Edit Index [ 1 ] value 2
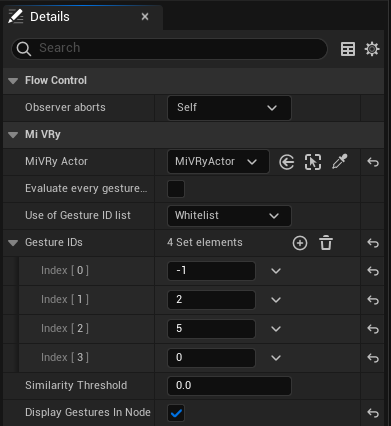Image resolution: width=391 pixels, height=426 pixels. coord(211,300)
